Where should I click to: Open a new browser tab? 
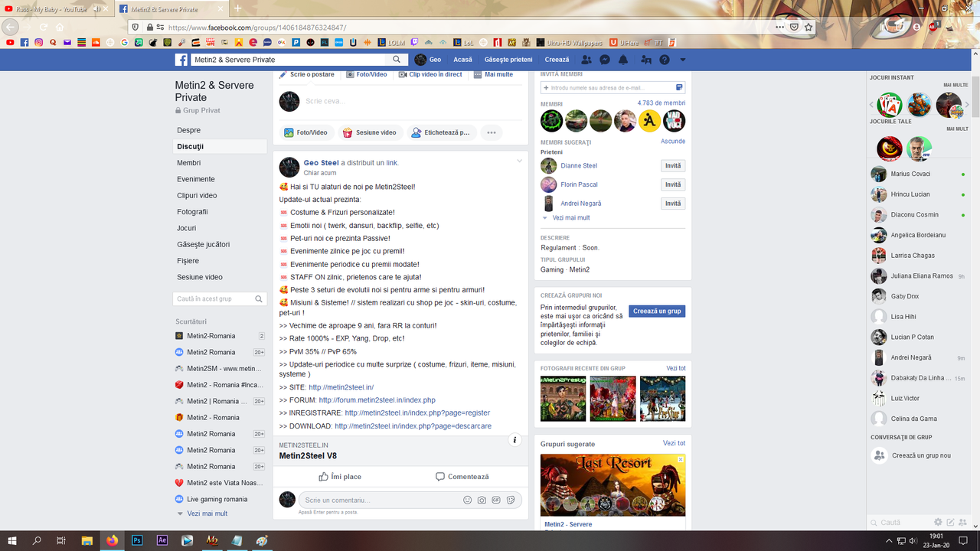[x=237, y=8]
